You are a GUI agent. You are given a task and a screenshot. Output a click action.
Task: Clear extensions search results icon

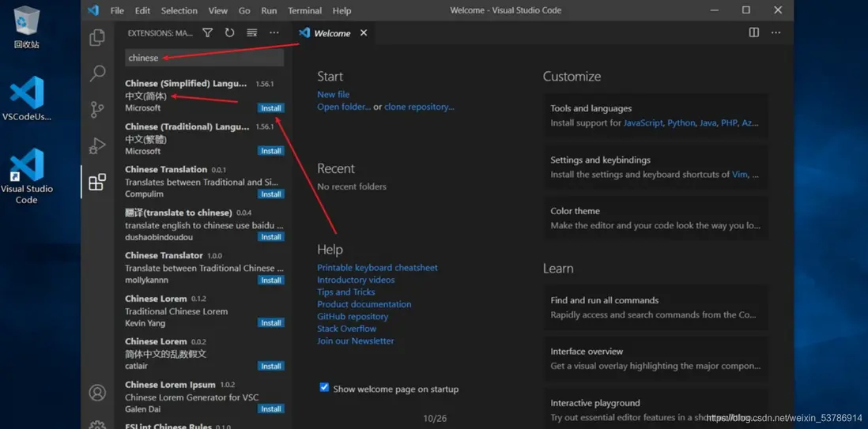pos(251,33)
